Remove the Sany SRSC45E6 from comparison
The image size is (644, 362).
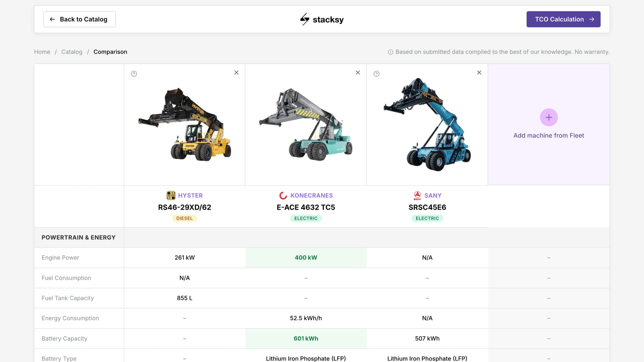pyautogui.click(x=479, y=73)
